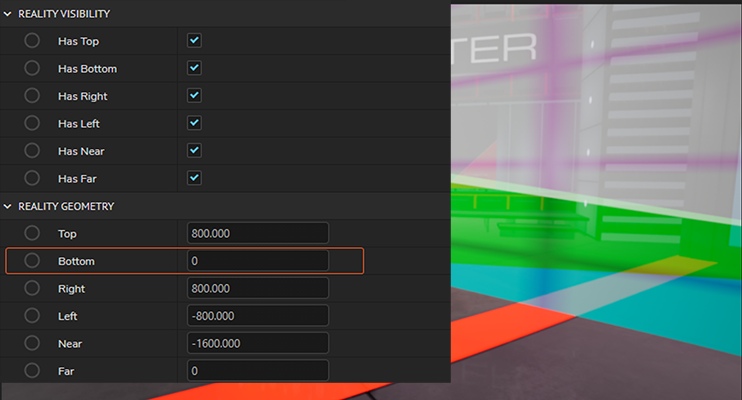
Task: Click the Left value field showing -800.000
Action: 258,316
